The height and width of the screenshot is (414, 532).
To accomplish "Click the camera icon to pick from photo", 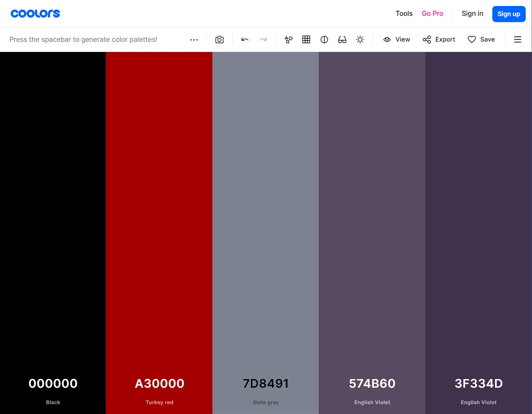I will [219, 40].
